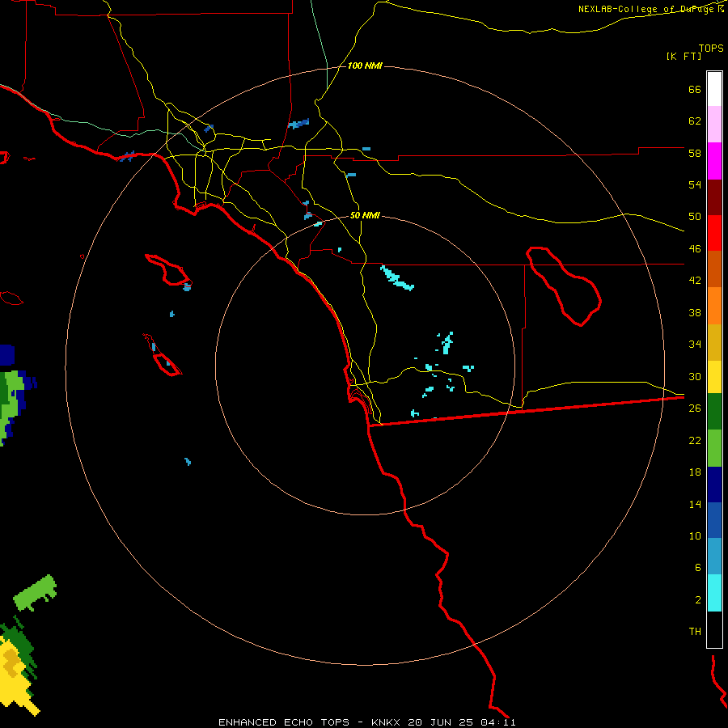This screenshot has height=728, width=728.
Task: Click the black TH threshold swatch
Action: click(714, 629)
